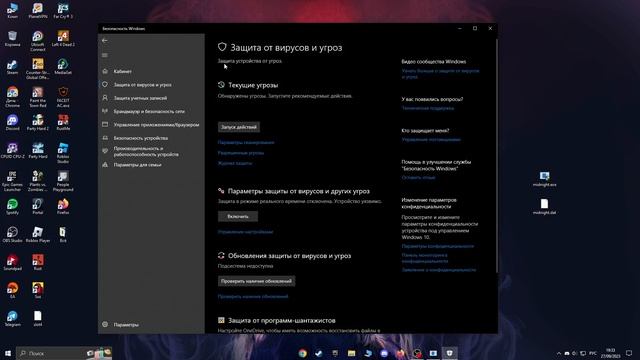Click Проверить наличие обновлений button
This screenshot has width=640, height=360.
pos(256,281)
